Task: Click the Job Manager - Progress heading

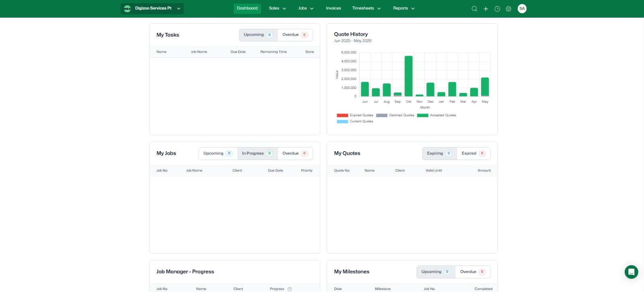Action: [x=185, y=272]
